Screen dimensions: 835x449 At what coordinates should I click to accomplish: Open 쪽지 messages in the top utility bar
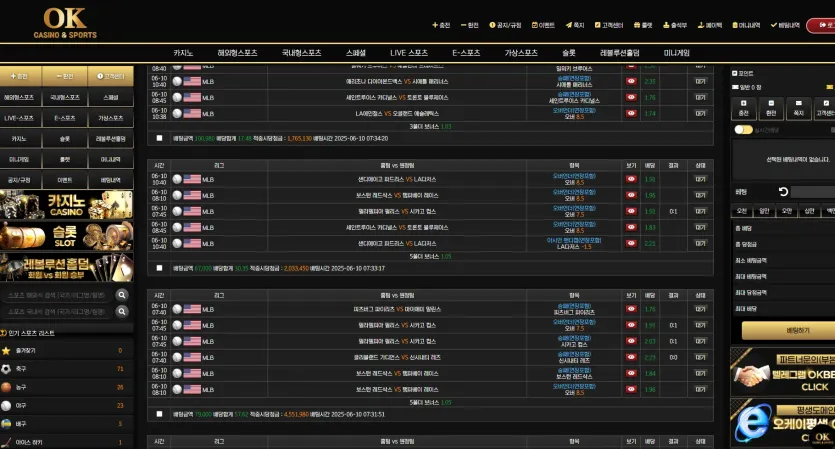[575, 25]
